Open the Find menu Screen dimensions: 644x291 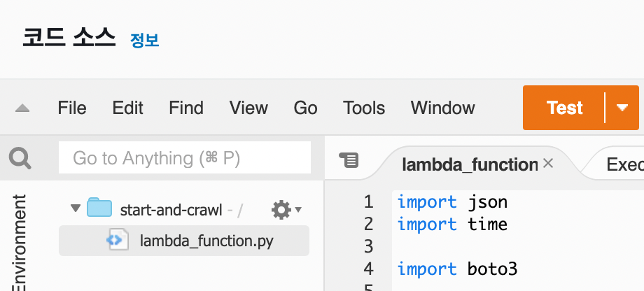pos(186,108)
